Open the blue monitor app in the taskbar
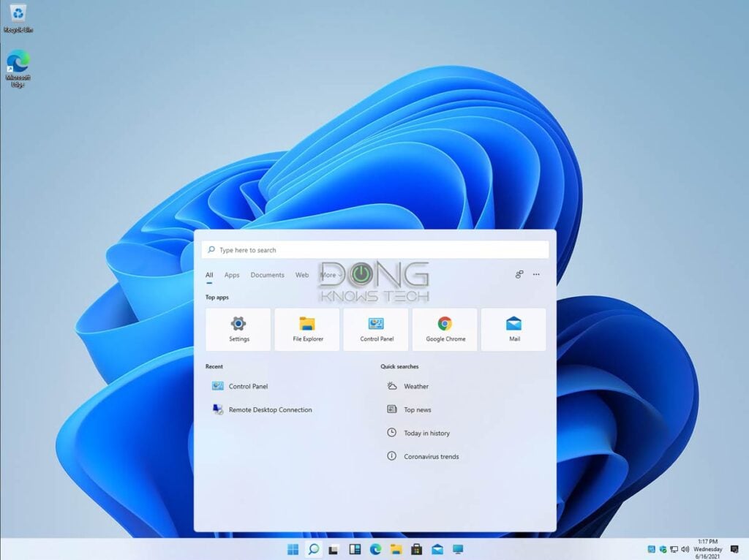This screenshot has width=749, height=560. coord(458,550)
